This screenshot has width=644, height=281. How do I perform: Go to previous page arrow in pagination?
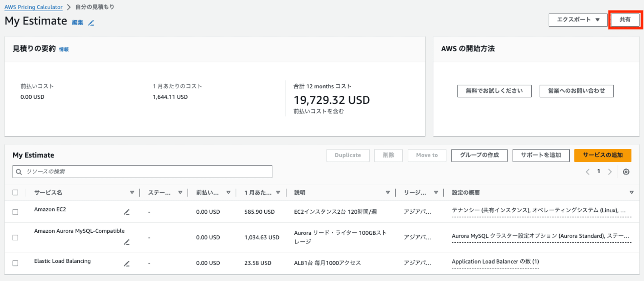588,172
